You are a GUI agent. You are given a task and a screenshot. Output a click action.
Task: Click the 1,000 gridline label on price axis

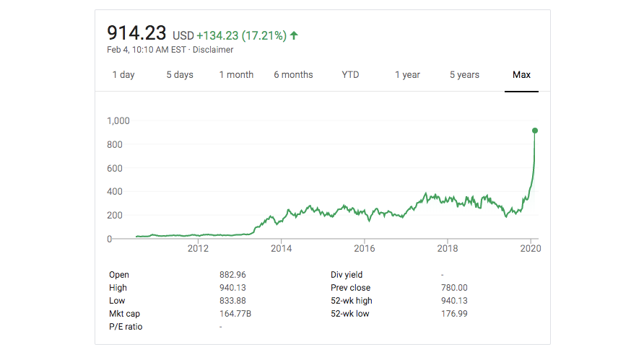click(x=118, y=121)
